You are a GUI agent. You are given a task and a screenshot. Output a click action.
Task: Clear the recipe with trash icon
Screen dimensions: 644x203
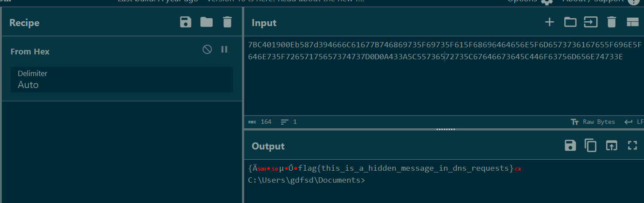pyautogui.click(x=227, y=22)
